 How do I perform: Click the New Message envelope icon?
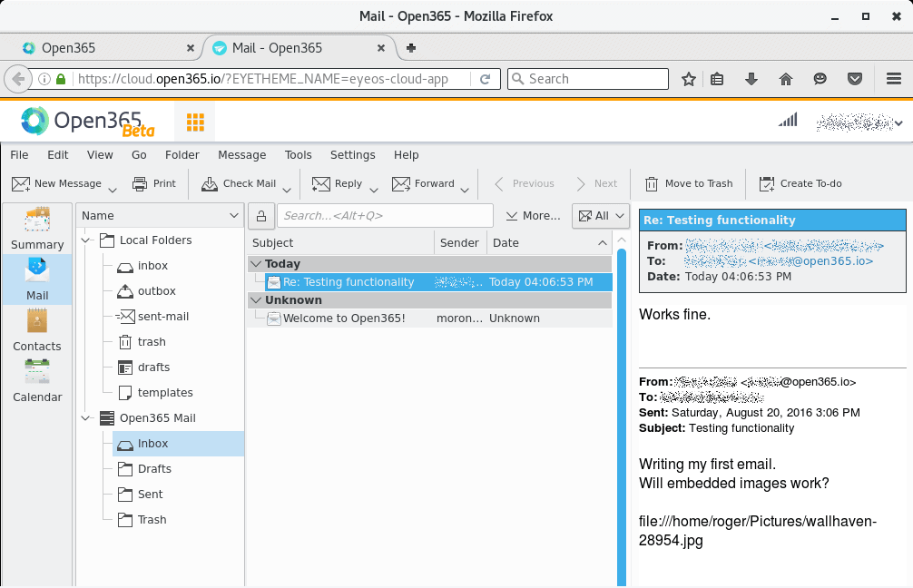pos(21,183)
